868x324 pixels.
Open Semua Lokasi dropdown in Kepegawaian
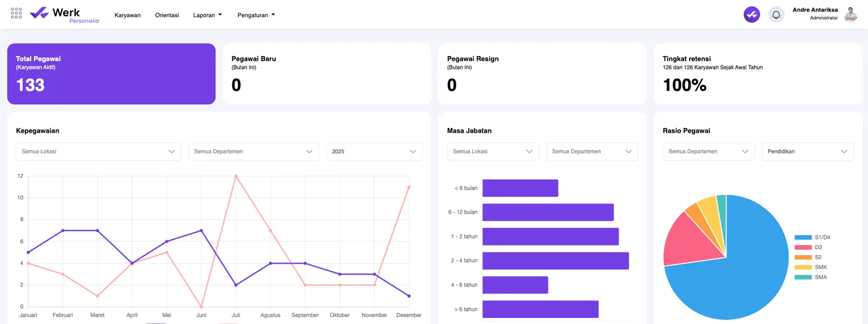98,151
